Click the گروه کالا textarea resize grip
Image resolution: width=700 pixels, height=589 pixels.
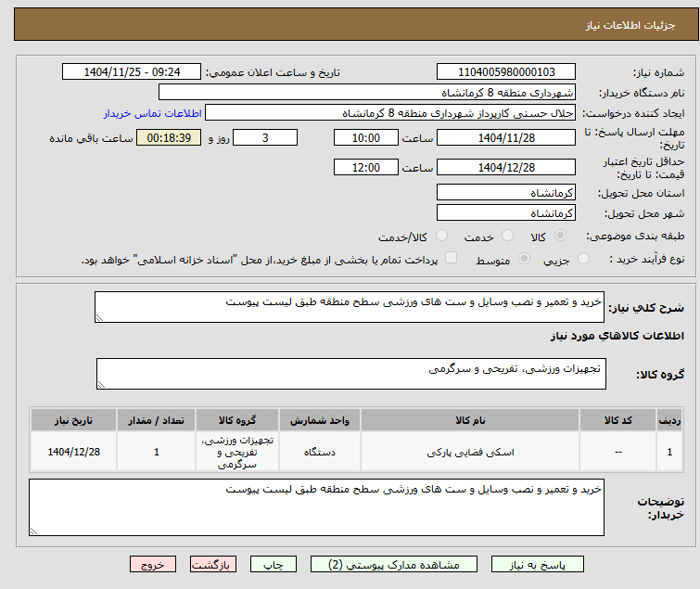101,385
